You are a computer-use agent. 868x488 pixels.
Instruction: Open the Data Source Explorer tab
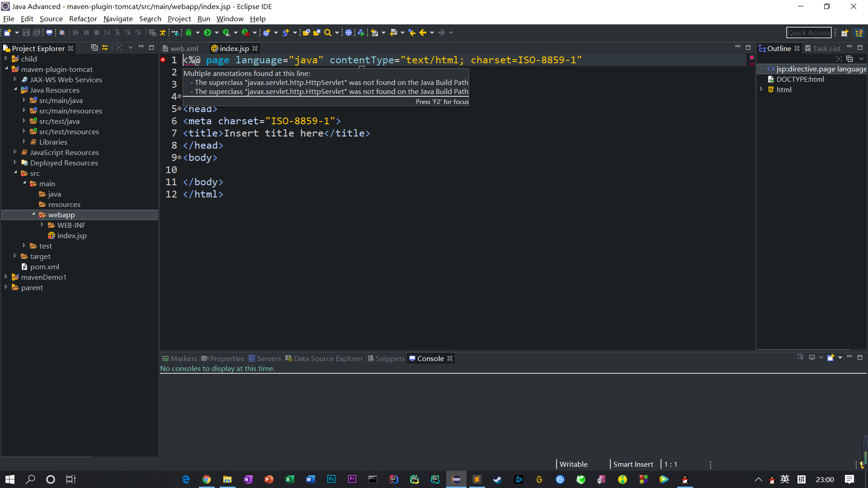tap(324, 358)
